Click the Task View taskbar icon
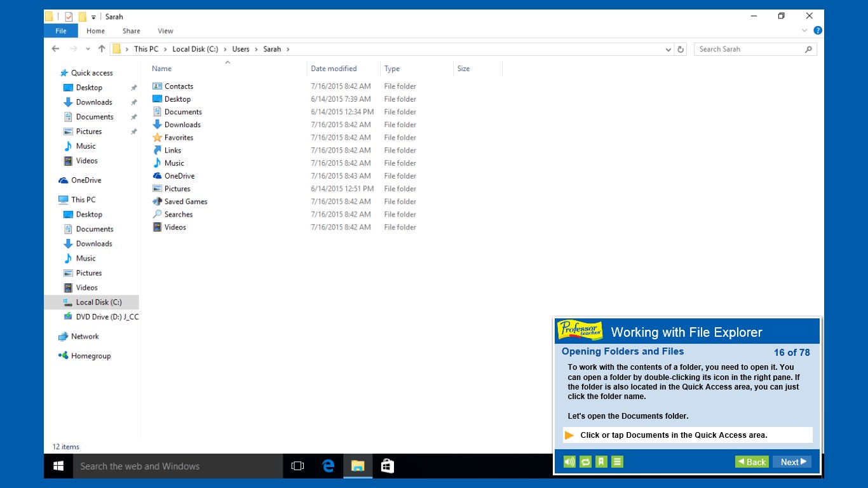Image resolution: width=868 pixels, height=488 pixels. 297,466
